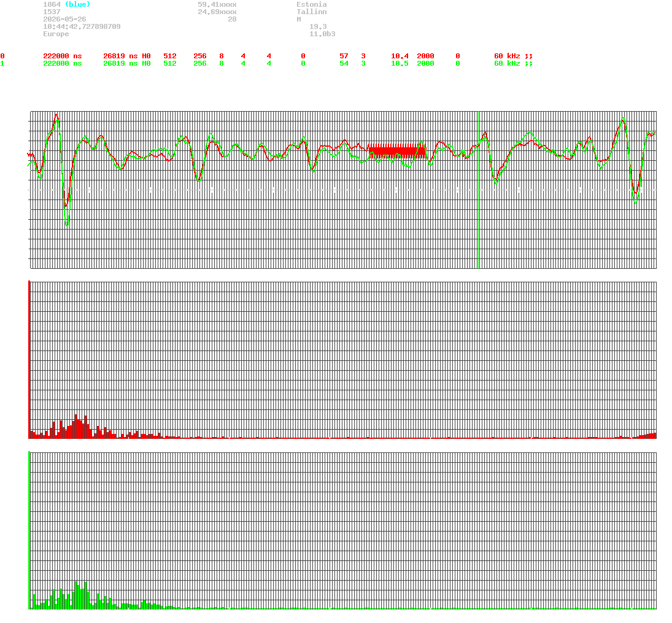
Task: Click the green vertical trigger marker line
Action: 478,190
